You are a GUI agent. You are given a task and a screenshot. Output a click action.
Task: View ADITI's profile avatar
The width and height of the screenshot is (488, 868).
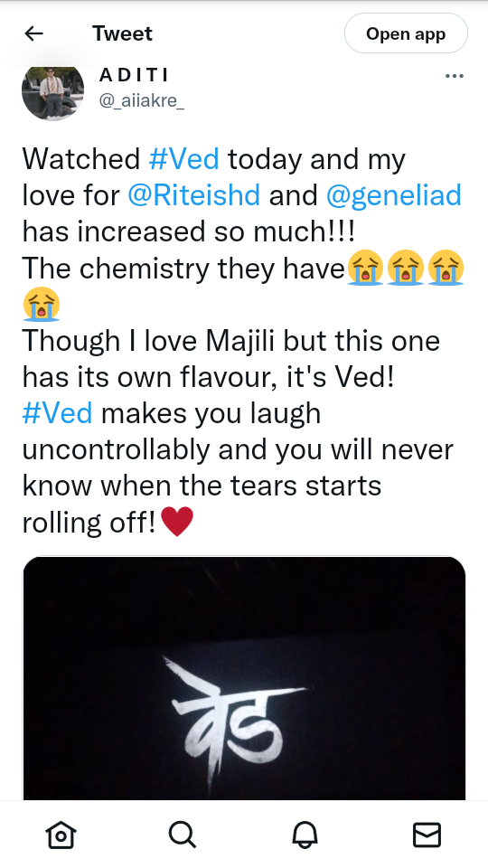52,90
